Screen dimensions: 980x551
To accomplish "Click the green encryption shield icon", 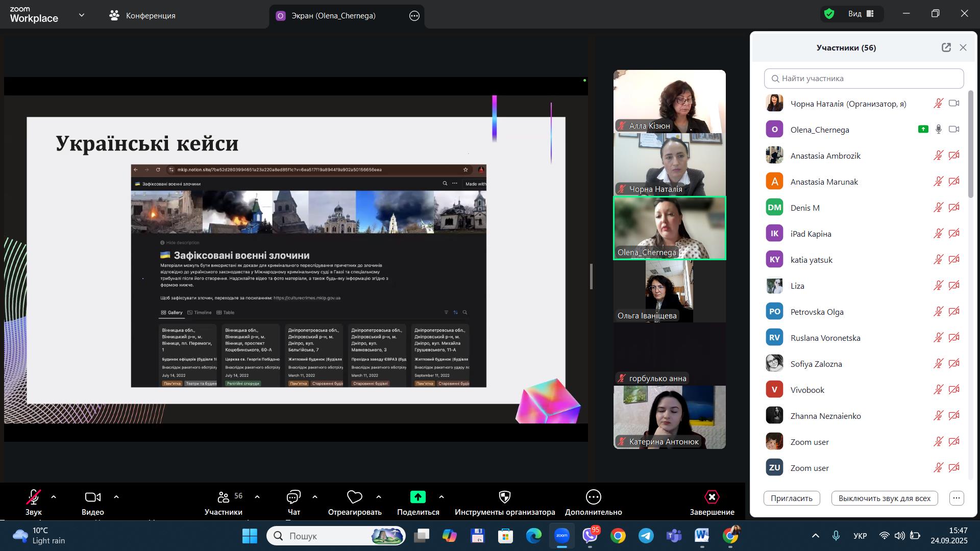I will [x=829, y=14].
